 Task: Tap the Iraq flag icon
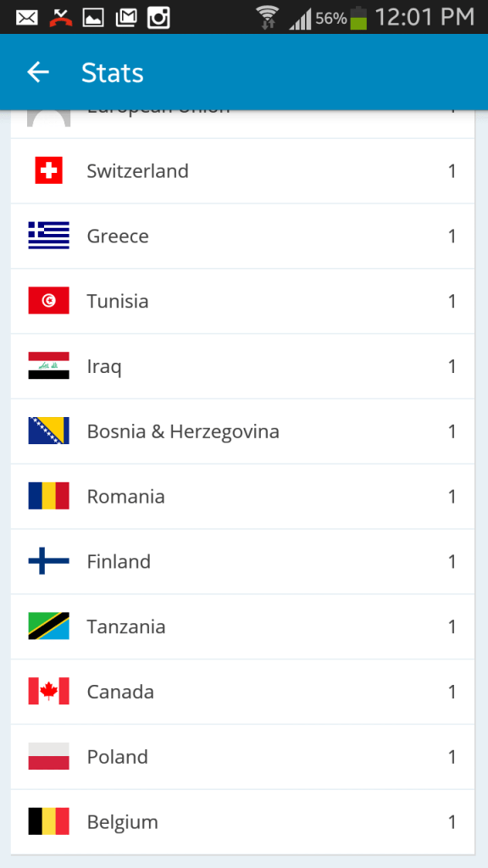tap(48, 366)
